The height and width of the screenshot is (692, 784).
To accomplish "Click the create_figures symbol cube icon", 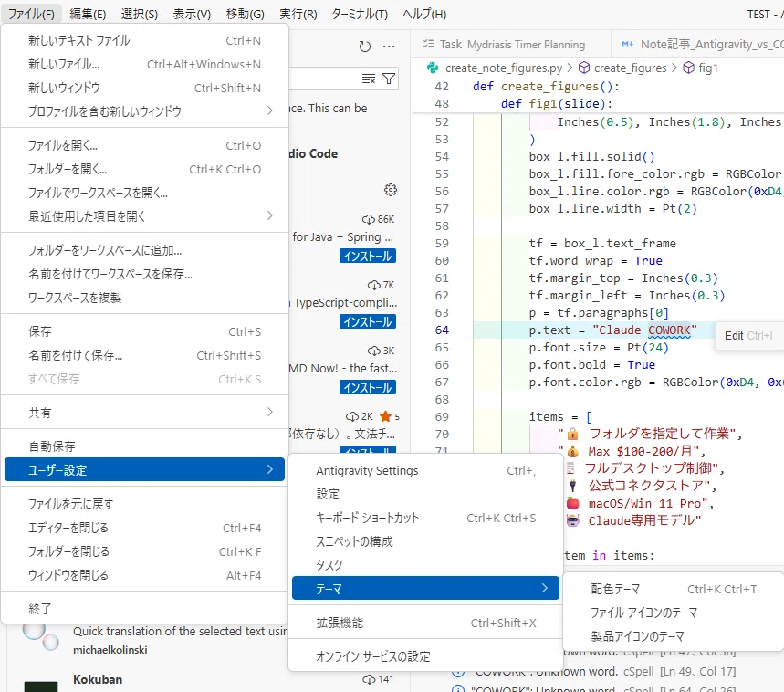I will pos(583,68).
